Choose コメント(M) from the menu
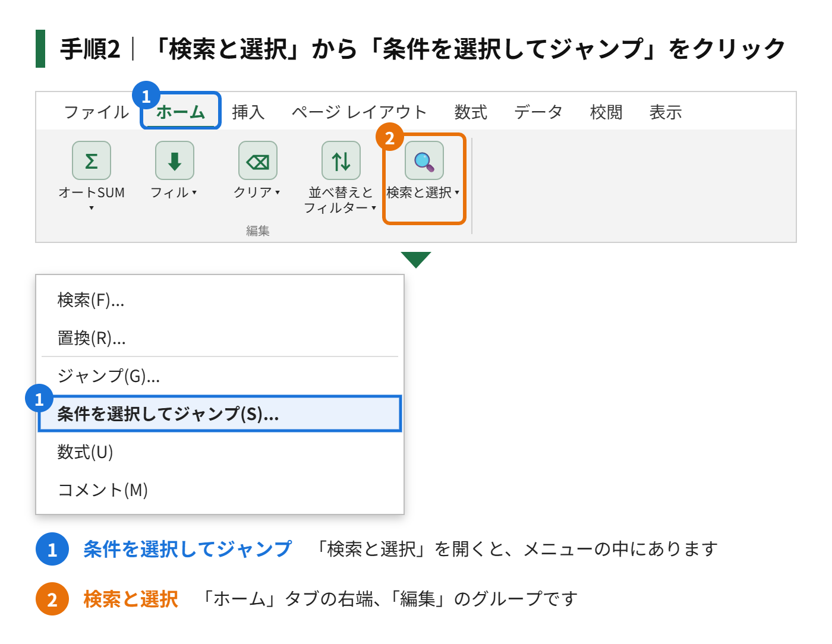The image size is (832, 644). [220, 490]
